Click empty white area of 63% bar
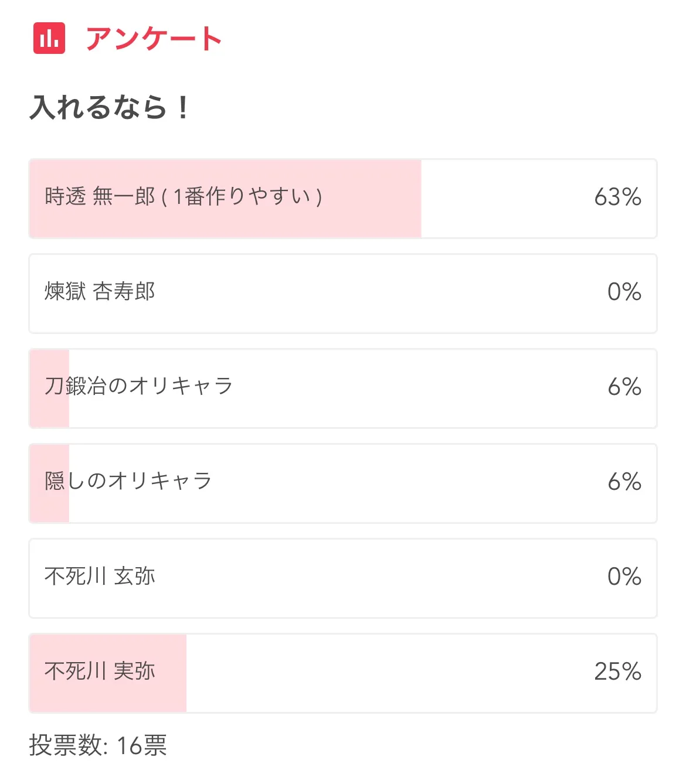 tap(504, 198)
